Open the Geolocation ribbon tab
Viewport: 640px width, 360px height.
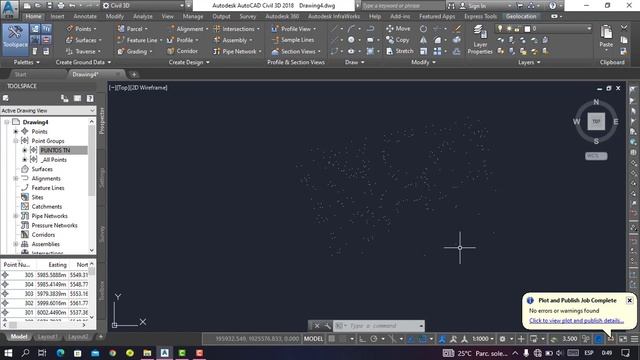click(521, 16)
